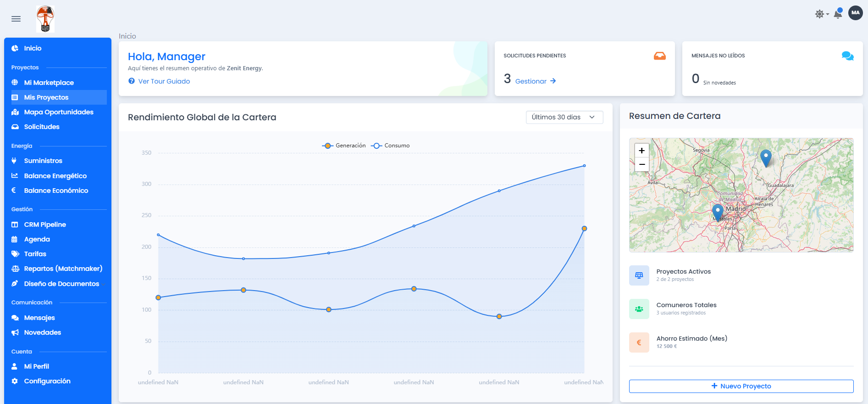Click the unread messages chat bubble icon
Viewport: 868px width, 404px height.
coord(847,56)
